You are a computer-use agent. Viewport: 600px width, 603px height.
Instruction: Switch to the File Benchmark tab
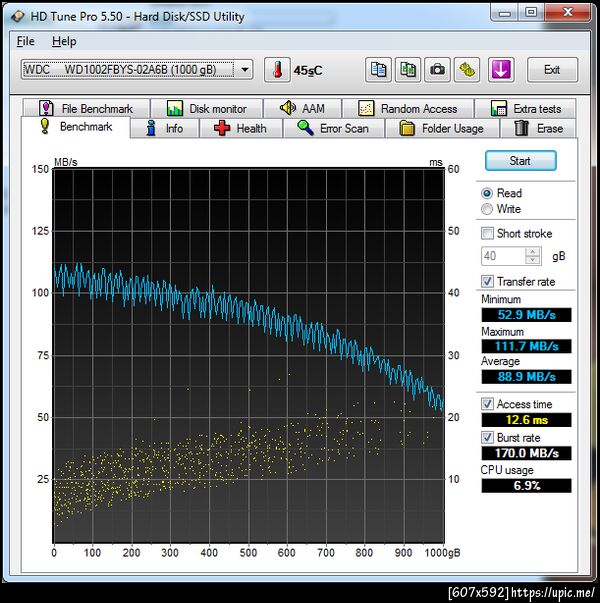(86, 108)
